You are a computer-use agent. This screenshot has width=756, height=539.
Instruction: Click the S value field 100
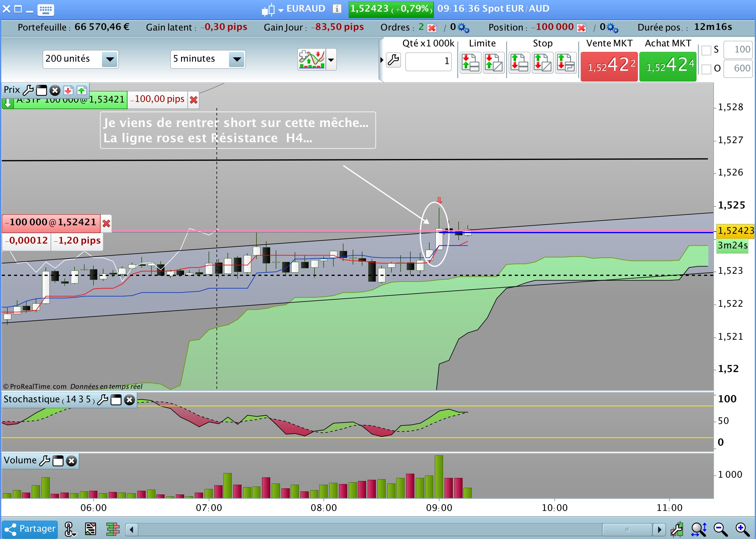point(738,50)
